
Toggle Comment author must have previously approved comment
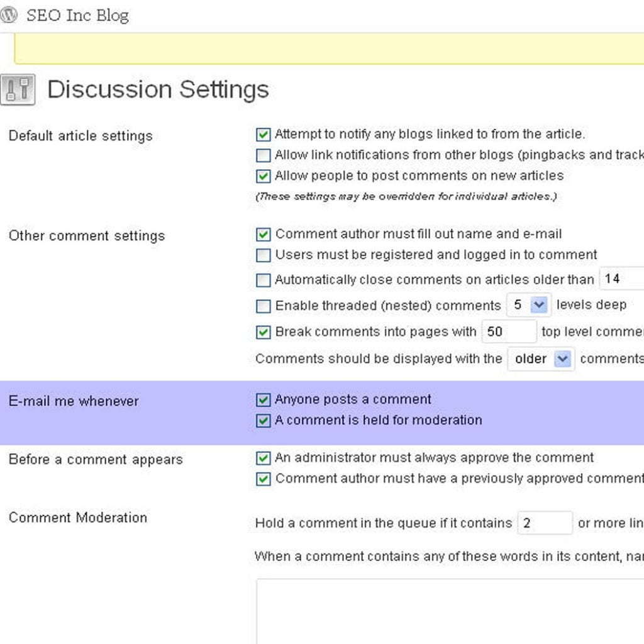[264, 479]
